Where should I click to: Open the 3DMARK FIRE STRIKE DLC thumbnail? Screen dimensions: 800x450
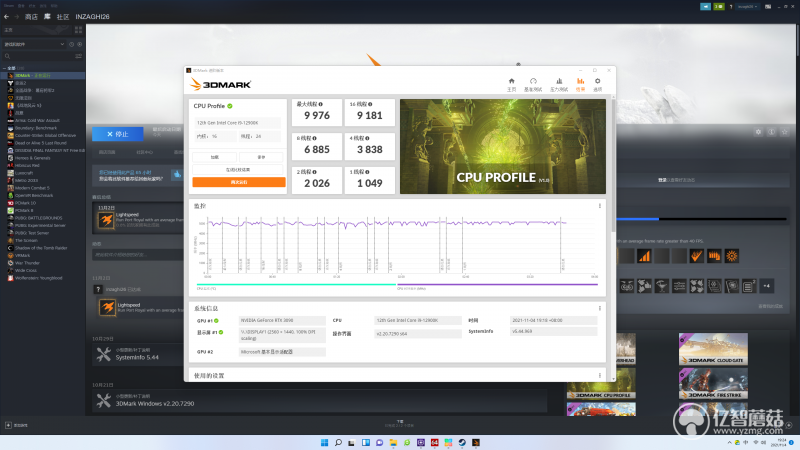coord(713,384)
